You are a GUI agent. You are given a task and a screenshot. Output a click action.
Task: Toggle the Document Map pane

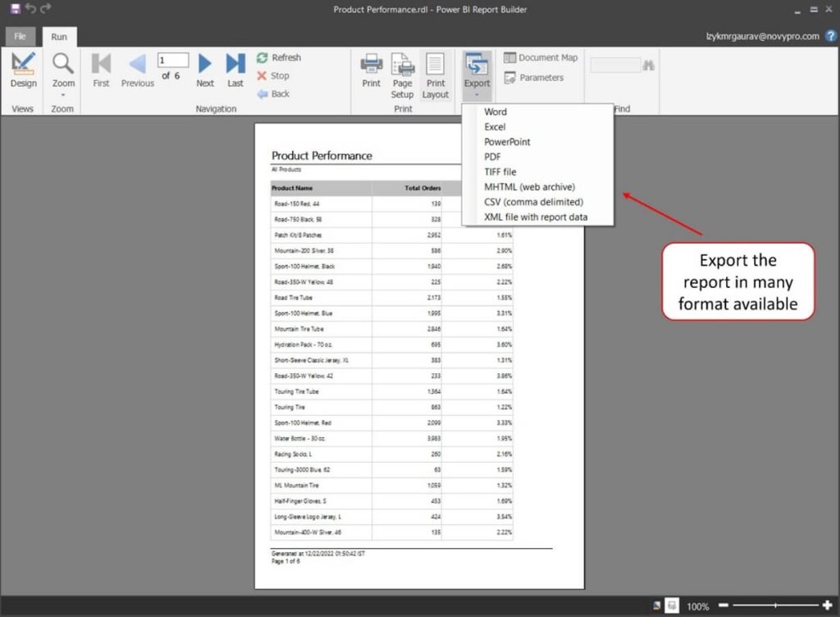point(540,57)
